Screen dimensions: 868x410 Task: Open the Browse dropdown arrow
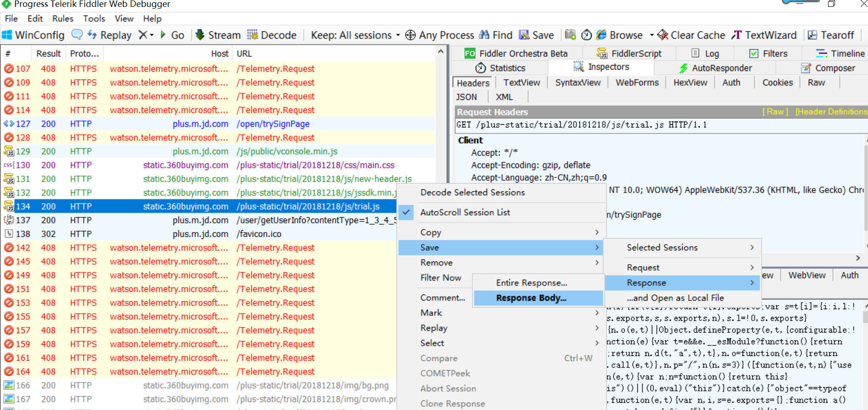651,35
